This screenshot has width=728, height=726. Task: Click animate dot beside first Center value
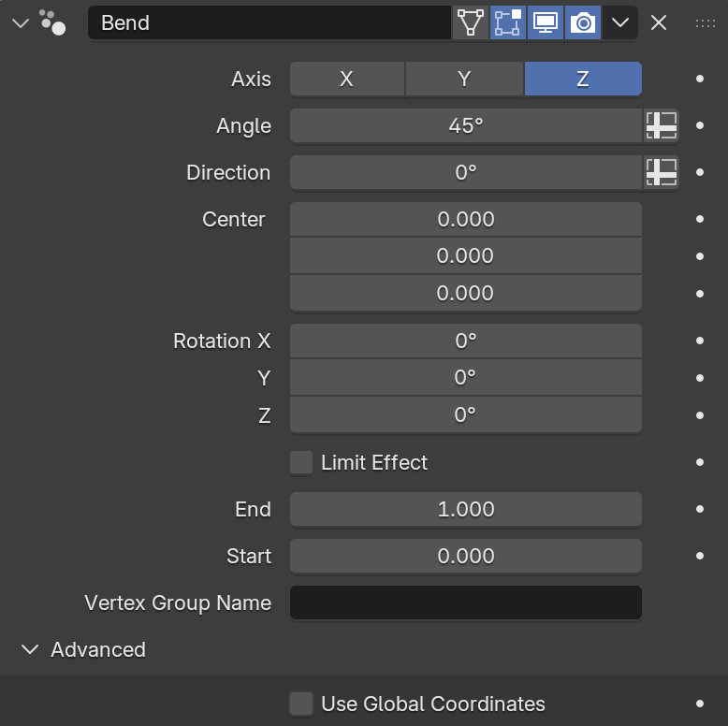coord(700,219)
